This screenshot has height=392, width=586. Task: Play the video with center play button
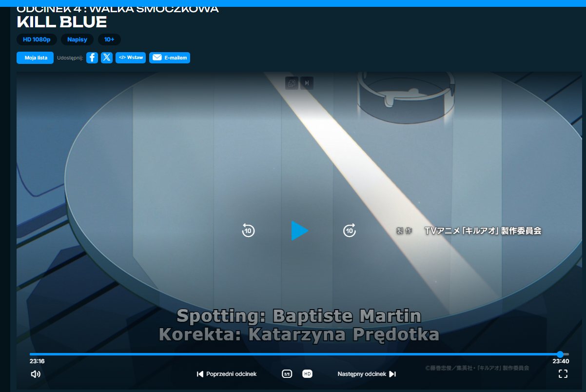[299, 231]
